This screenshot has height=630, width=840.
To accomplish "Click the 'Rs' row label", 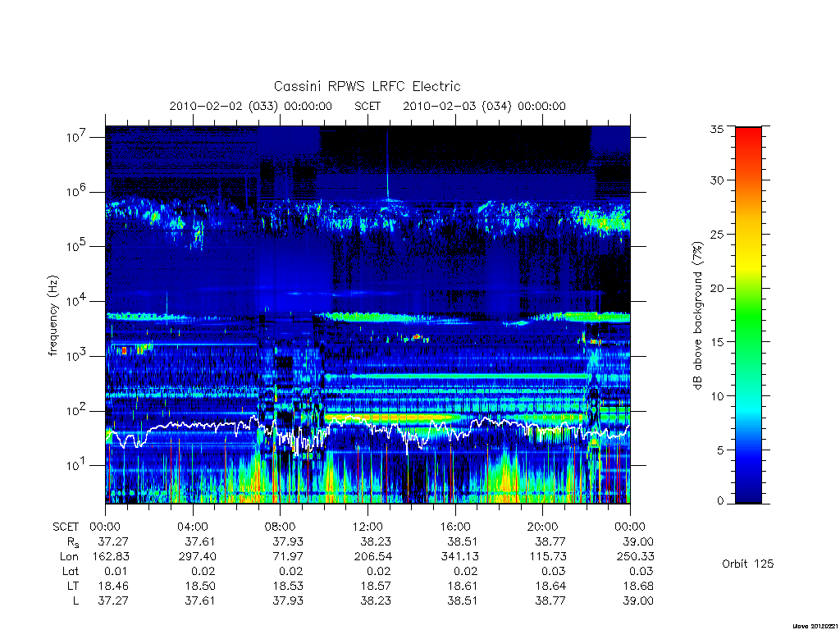I will coord(72,543).
